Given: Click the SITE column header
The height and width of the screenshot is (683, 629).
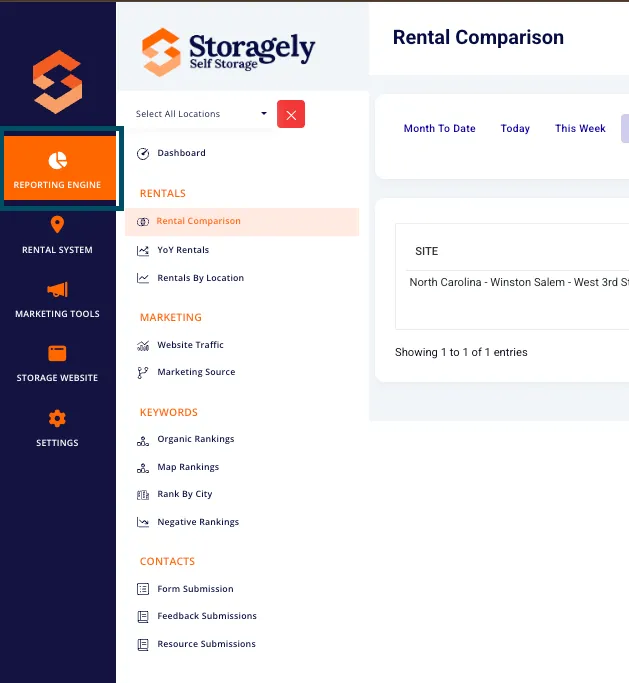Looking at the screenshot, I should click(x=426, y=251).
